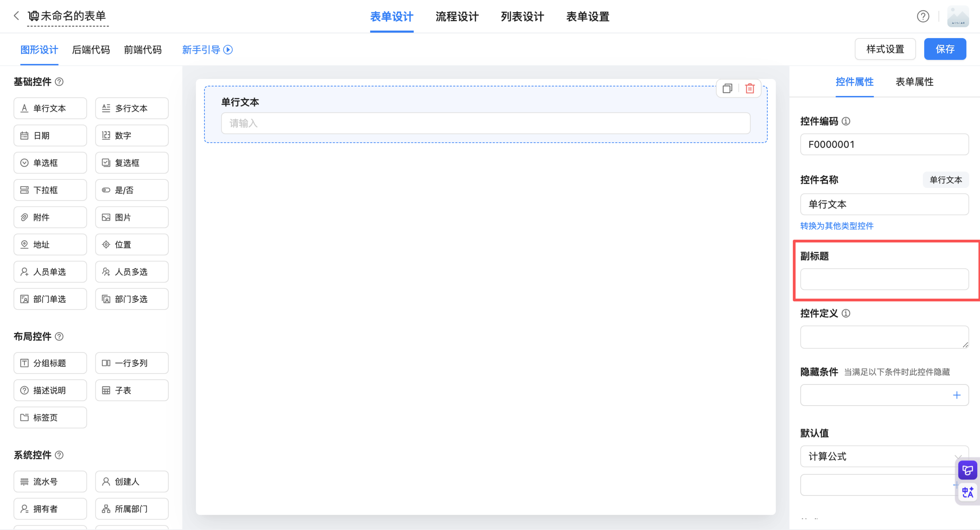This screenshot has width=980, height=530.
Task: Add the 是/否 toggle control
Action: point(132,190)
